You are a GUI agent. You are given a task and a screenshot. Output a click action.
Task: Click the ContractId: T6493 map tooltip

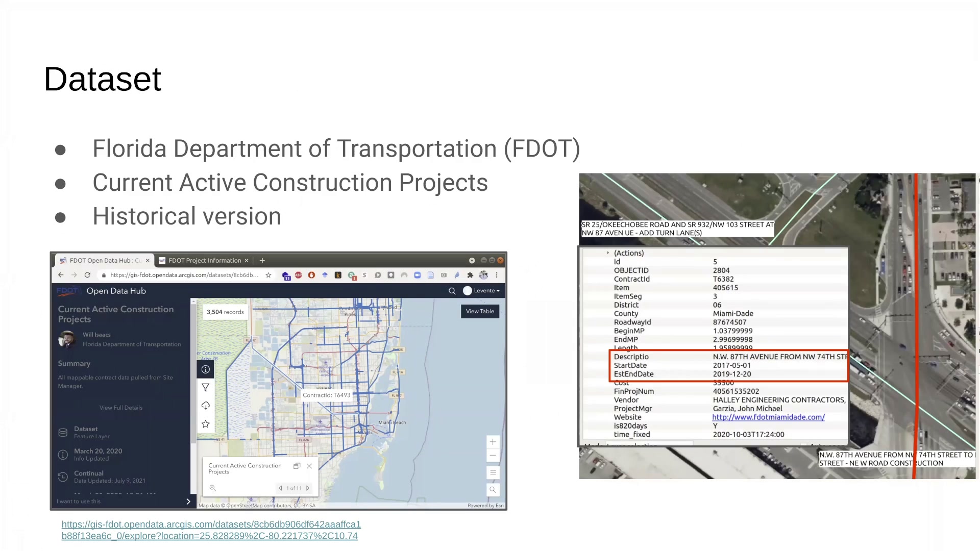327,395
